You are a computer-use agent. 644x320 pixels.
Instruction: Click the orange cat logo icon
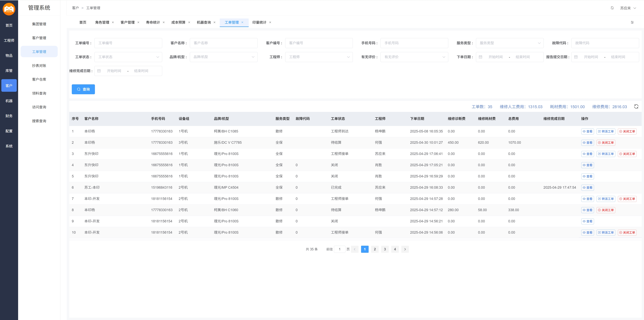click(9, 9)
